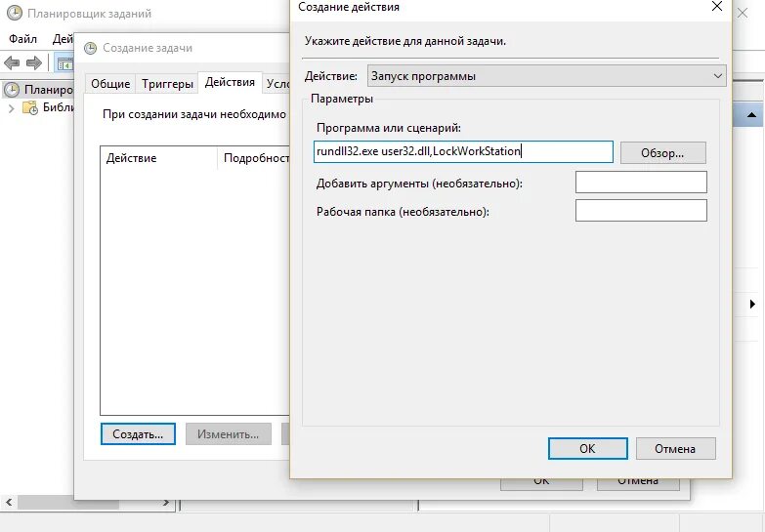This screenshot has height=532, width=765.
Task: Switch to the Триггеры tab
Action: coord(167,84)
